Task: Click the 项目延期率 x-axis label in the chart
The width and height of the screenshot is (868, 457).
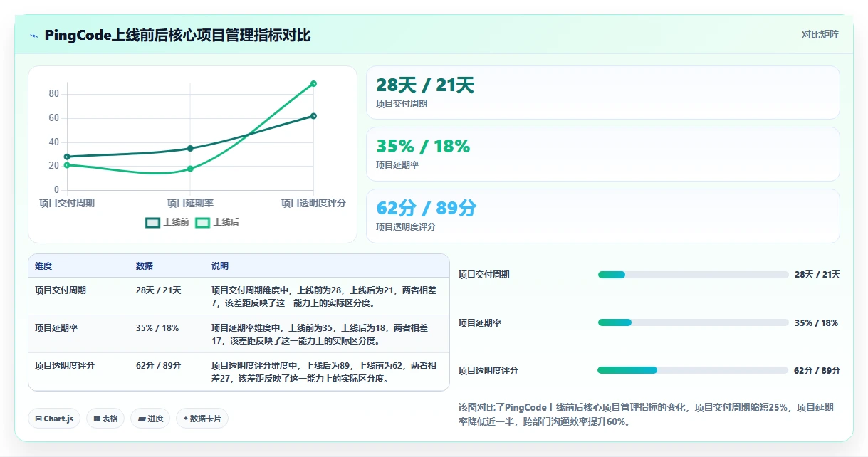Action: tap(190, 203)
